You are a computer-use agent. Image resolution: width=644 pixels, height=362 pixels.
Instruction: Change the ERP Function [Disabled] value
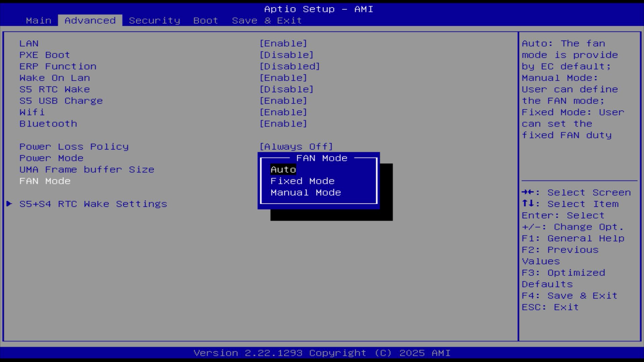click(x=289, y=66)
